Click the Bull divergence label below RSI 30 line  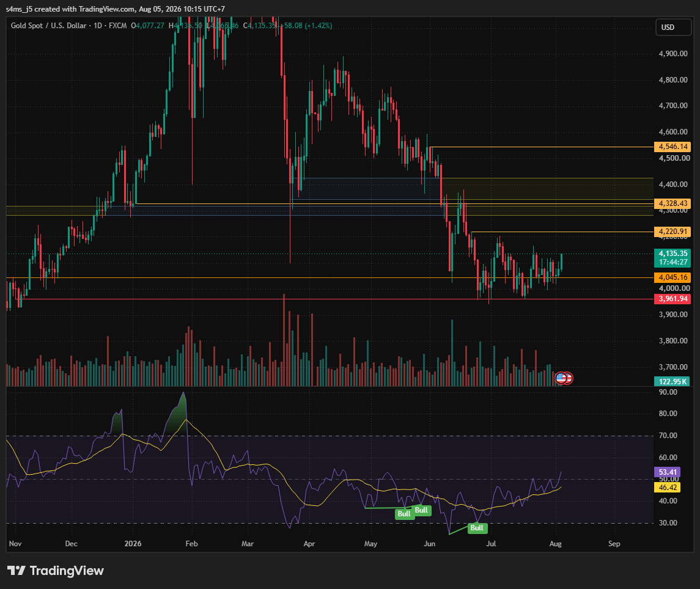click(477, 528)
